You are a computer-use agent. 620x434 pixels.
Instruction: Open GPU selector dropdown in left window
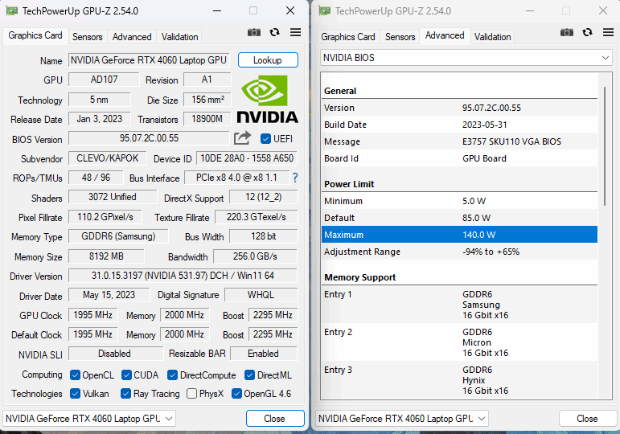click(89, 419)
